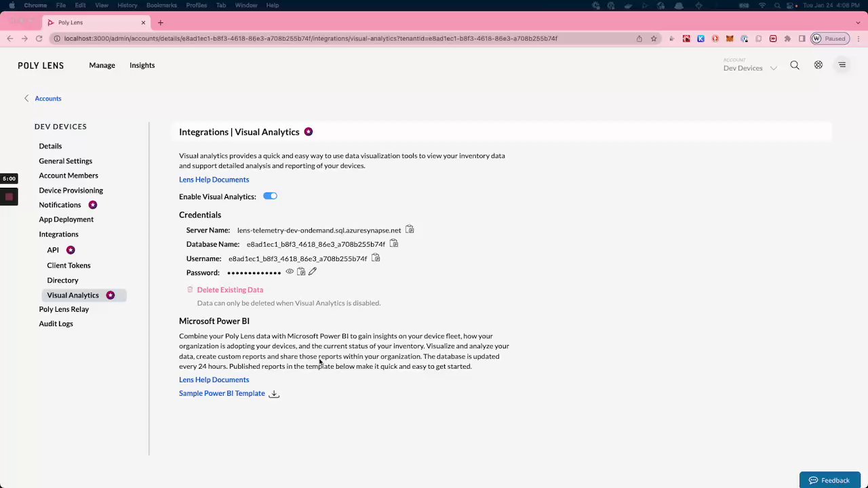Open the apps grid icon in header
Image resolution: width=868 pixels, height=488 pixels.
point(818,65)
